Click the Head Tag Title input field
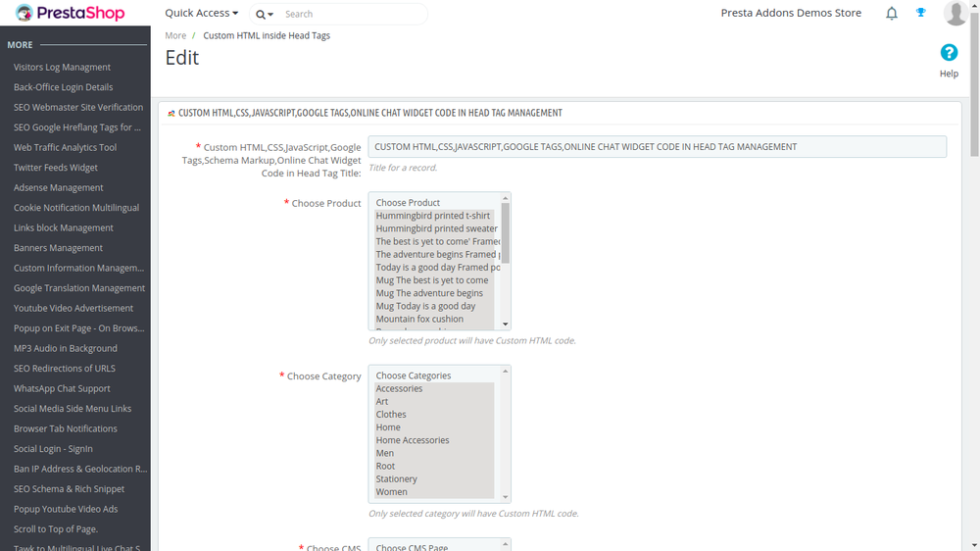Screen dimensions: 980x551 [657, 146]
